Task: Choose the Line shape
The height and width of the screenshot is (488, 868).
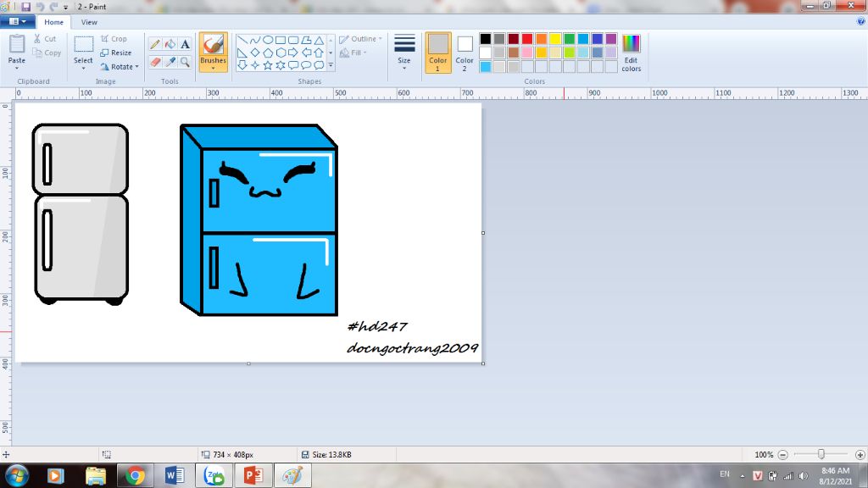Action: [x=242, y=41]
